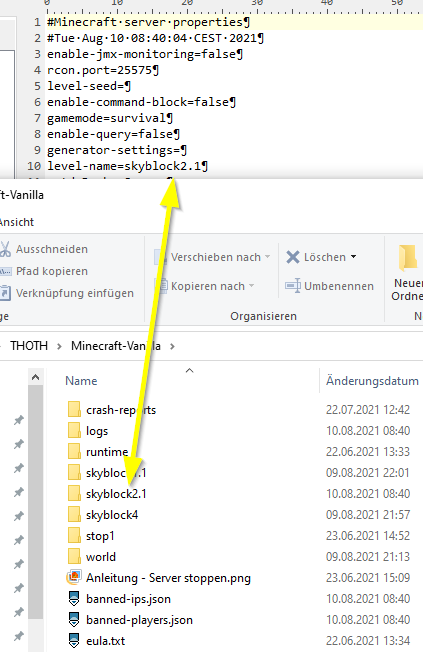Expand the chevron after Minecraft-Vanilla in path
The height and width of the screenshot is (652, 423).
pos(173,346)
